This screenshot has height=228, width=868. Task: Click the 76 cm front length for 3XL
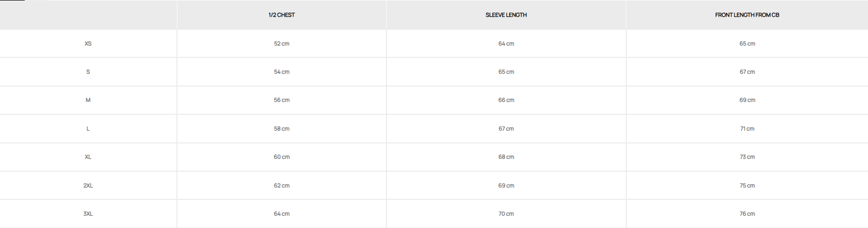[747, 214]
